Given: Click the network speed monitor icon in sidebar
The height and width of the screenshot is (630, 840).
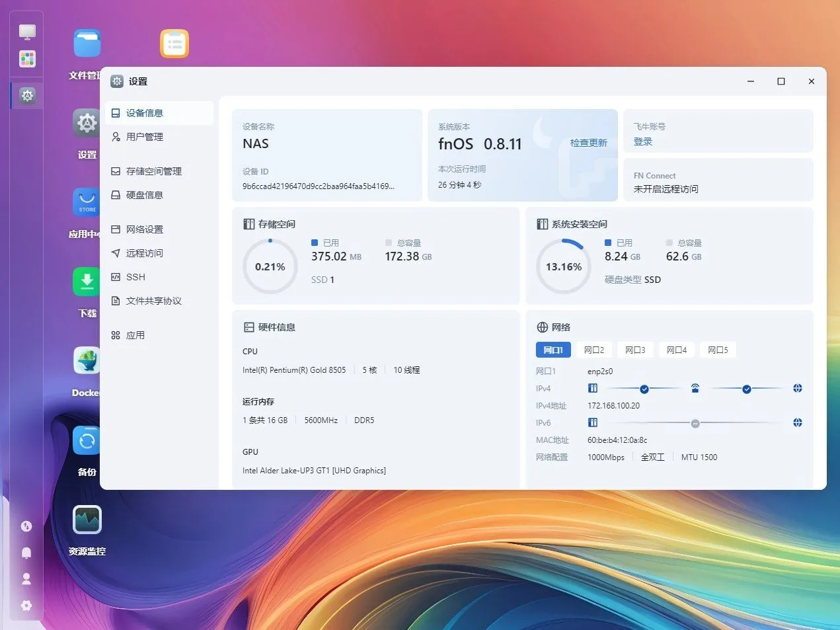Looking at the screenshot, I should click(26, 526).
